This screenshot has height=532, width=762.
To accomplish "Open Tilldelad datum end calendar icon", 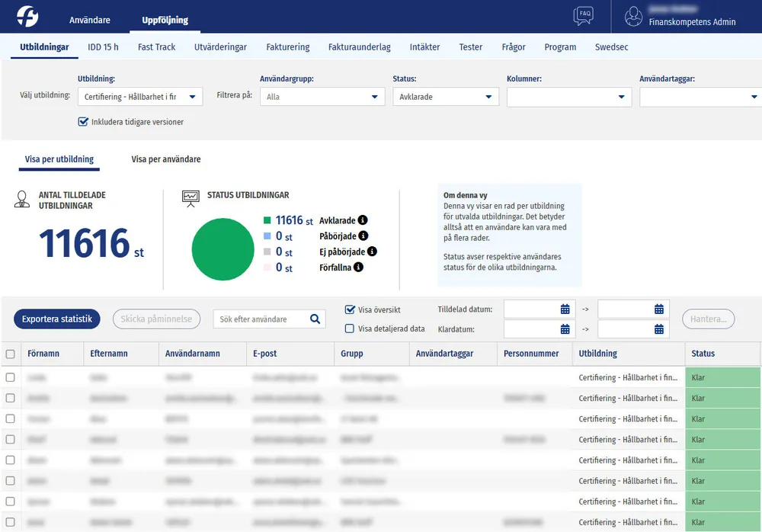I will coord(659,309).
